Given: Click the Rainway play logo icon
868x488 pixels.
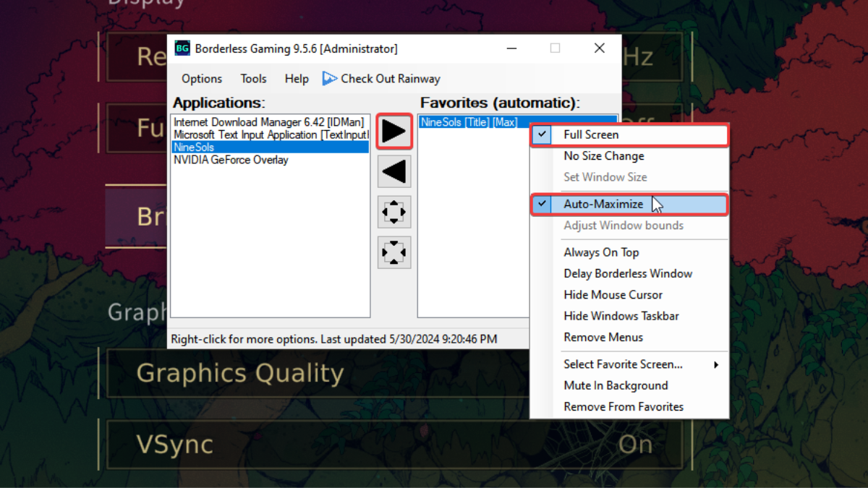Looking at the screenshot, I should point(329,78).
